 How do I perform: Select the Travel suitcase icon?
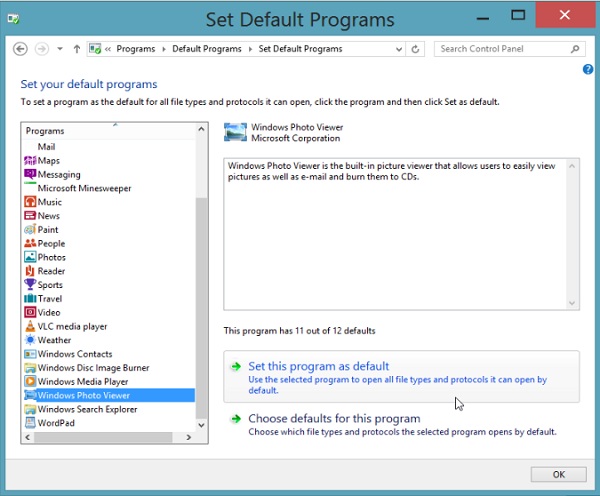point(30,299)
